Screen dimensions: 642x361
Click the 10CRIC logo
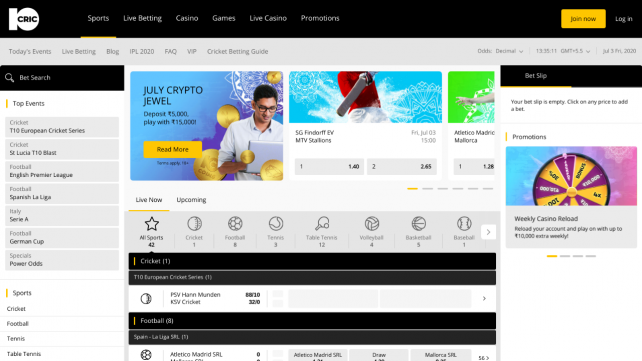[x=24, y=19]
